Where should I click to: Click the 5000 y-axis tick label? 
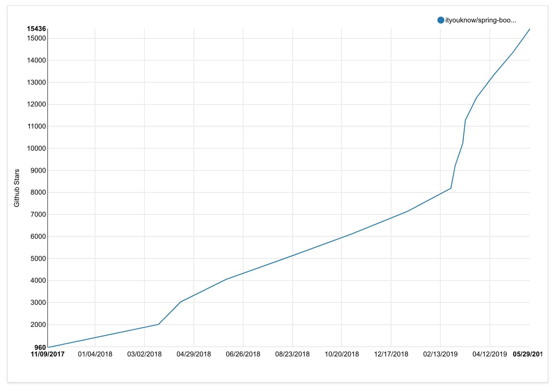[38, 259]
